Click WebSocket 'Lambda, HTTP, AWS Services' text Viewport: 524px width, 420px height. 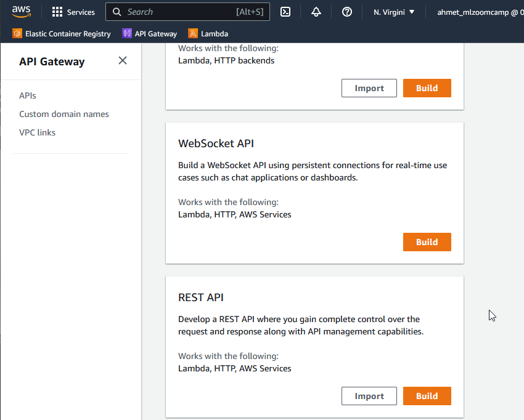pos(235,214)
